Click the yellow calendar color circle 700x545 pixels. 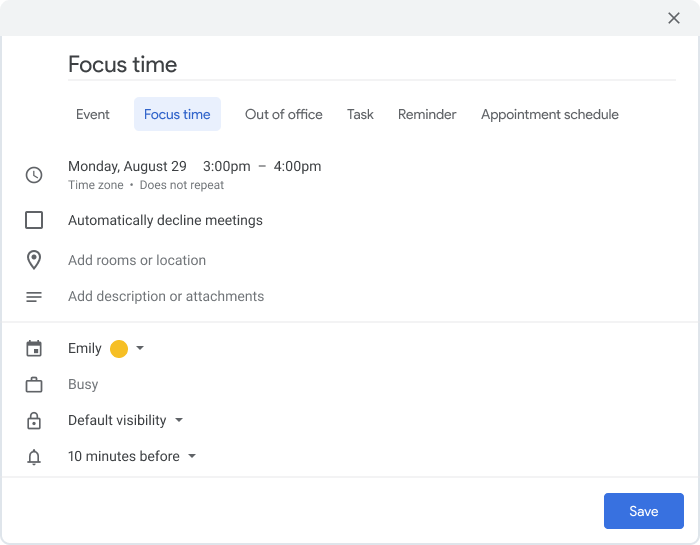(119, 349)
